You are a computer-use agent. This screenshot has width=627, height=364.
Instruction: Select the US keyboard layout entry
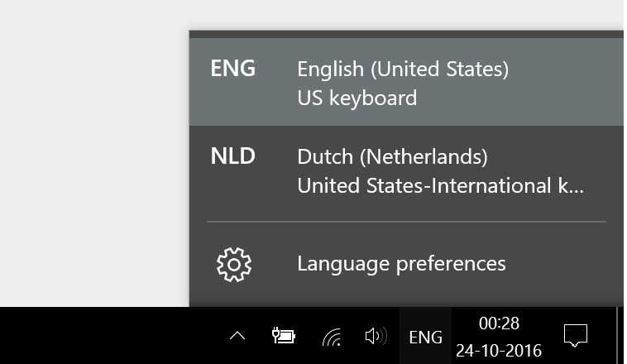pos(357,98)
